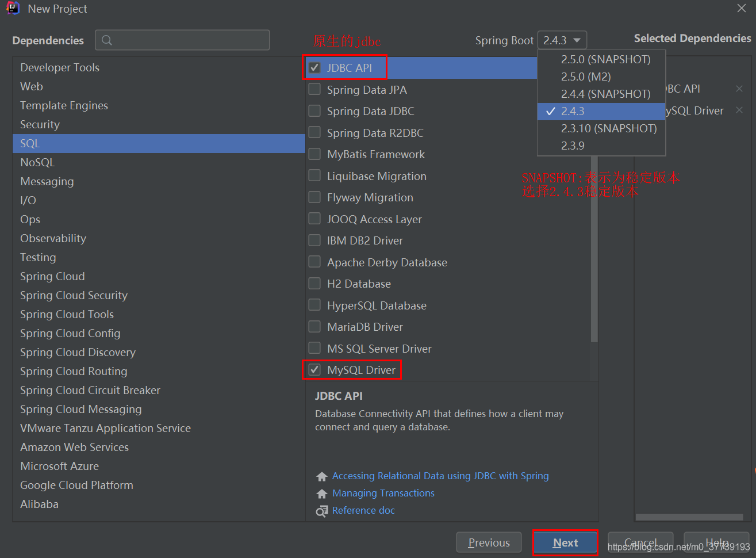Remove JDBC API from selected dependencies
Image resolution: width=756 pixels, height=558 pixels.
coord(739,89)
